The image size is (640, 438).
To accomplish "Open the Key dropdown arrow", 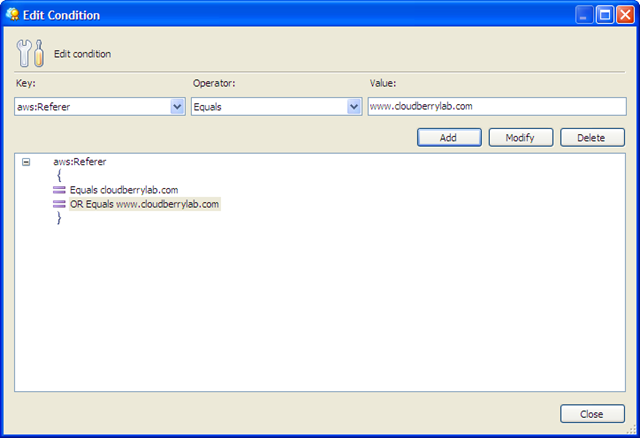I will 177,107.
